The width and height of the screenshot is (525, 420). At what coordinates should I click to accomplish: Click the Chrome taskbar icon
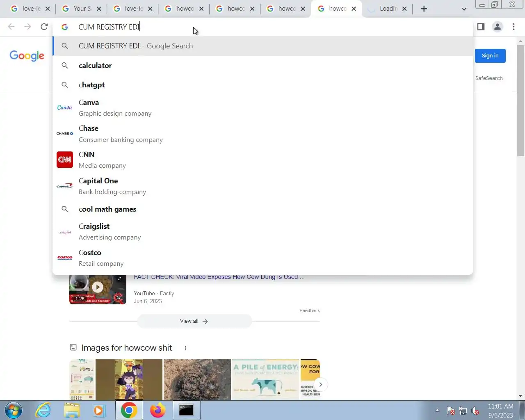[x=129, y=410]
